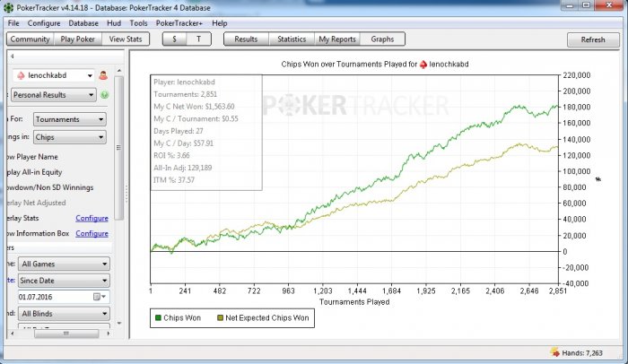Toggle the Show Information Box option
This screenshot has height=364, width=628.
(x=39, y=233)
